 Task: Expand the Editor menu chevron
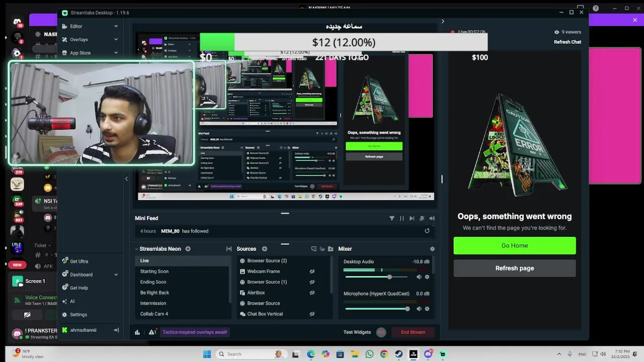[x=116, y=26]
